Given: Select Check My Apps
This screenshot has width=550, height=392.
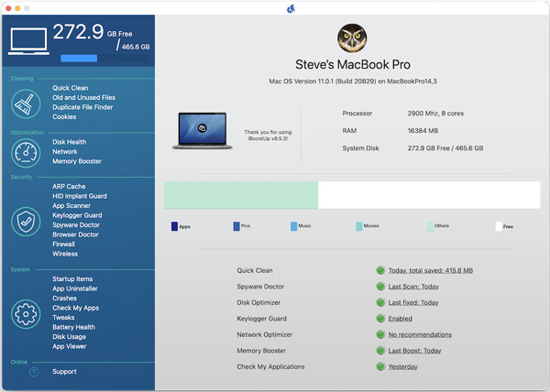Looking at the screenshot, I should click(75, 308).
